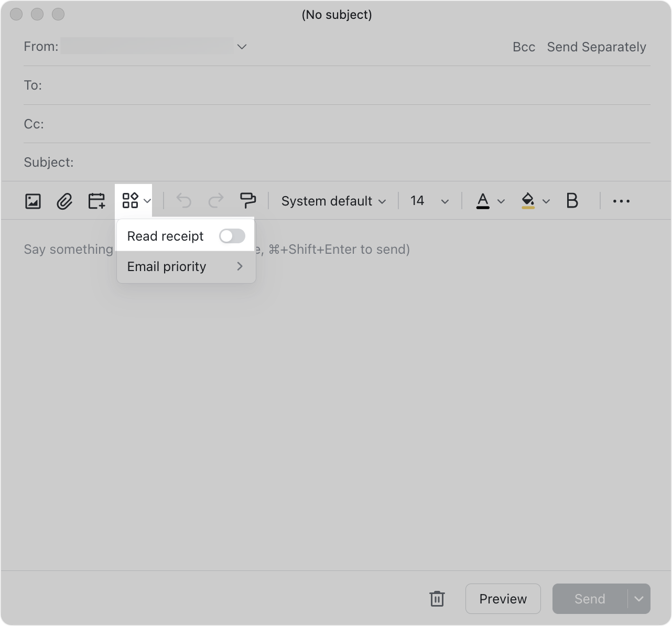The width and height of the screenshot is (672, 626).
Task: Click the redo arrow icon
Action: (x=216, y=201)
